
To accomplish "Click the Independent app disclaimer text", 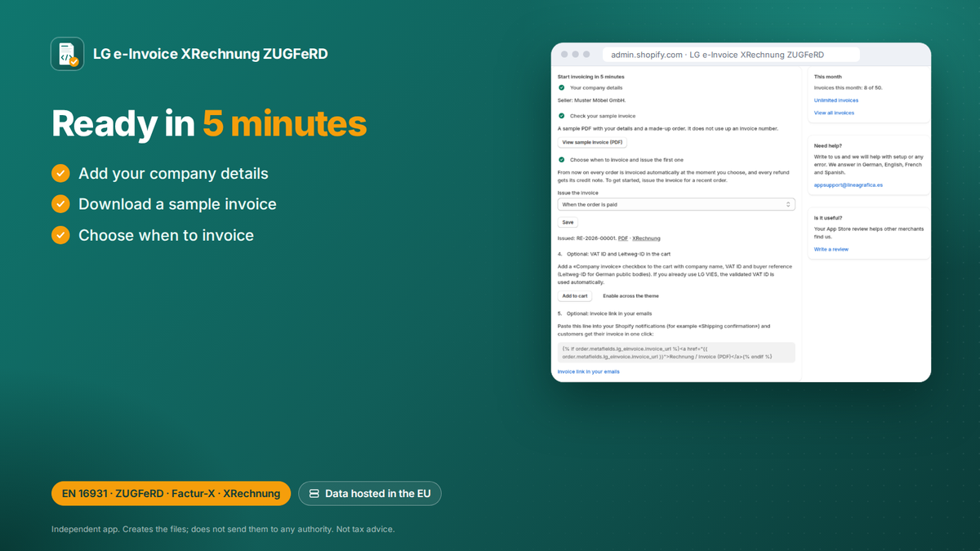I will pyautogui.click(x=223, y=529).
